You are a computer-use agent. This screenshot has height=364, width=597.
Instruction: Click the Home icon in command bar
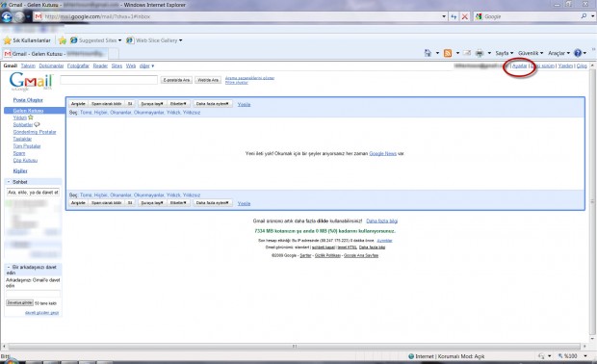click(428, 53)
